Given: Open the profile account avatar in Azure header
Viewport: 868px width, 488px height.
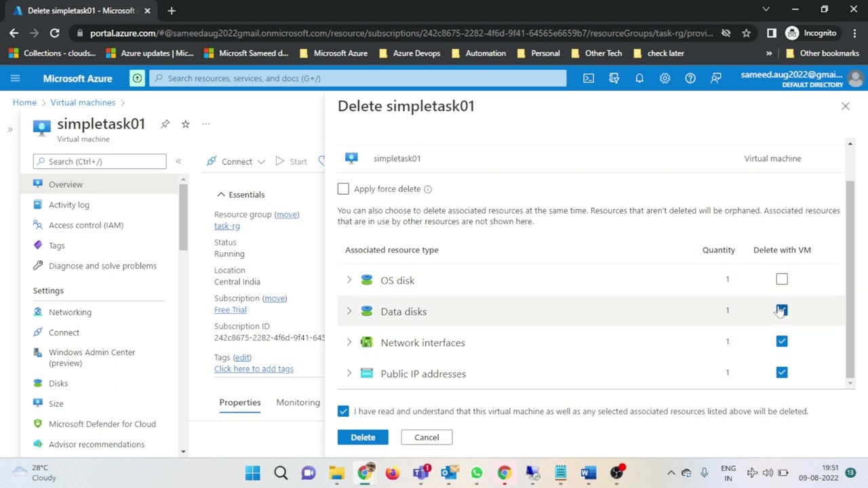Looking at the screenshot, I should click(856, 78).
